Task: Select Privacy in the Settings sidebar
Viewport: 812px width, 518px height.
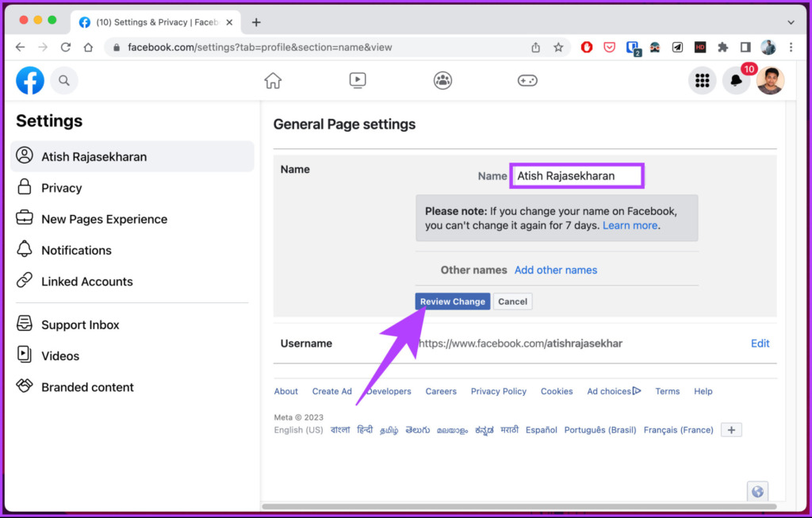Action: click(x=59, y=187)
